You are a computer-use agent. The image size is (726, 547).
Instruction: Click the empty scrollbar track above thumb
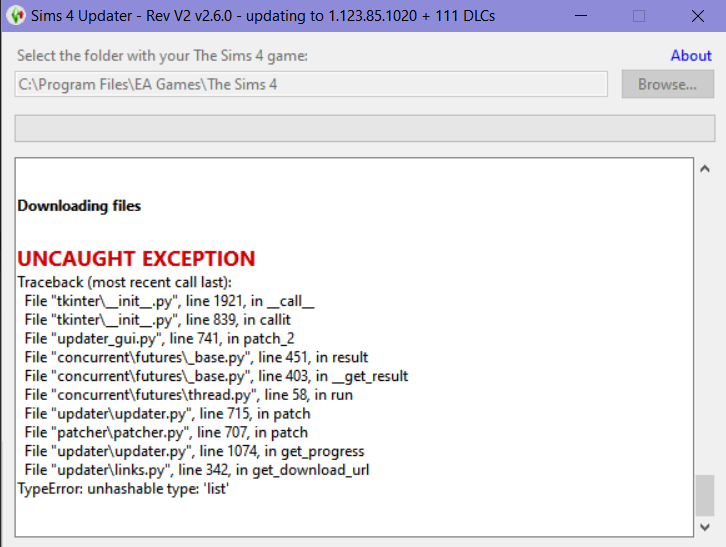pyautogui.click(x=705, y=320)
